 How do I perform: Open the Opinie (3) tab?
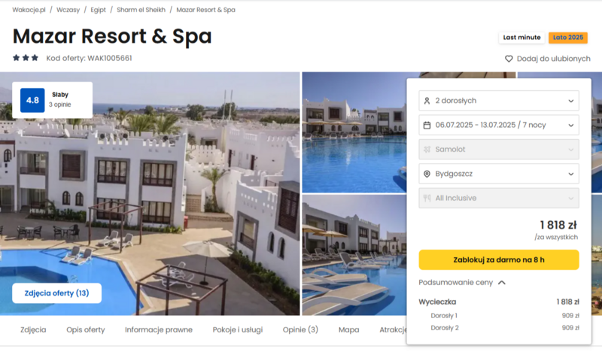pos(300,330)
